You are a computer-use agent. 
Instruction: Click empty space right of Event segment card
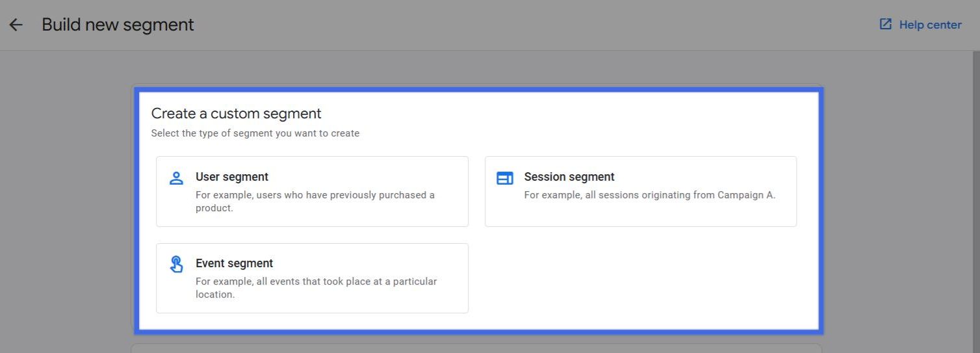640,278
